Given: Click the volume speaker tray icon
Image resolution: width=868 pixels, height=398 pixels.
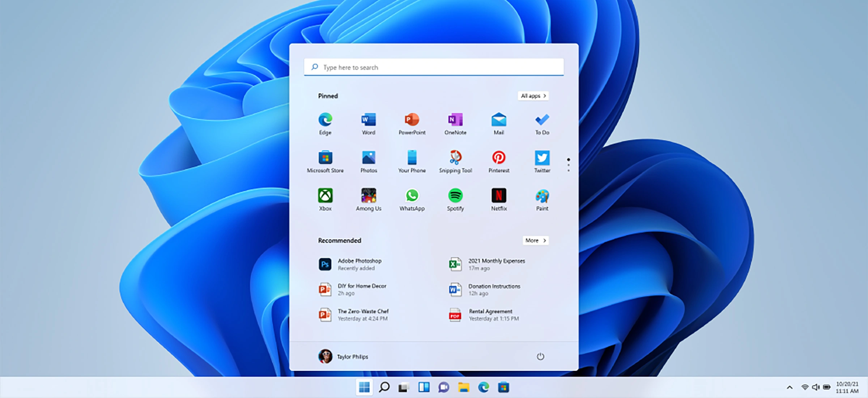Looking at the screenshot, I should 816,387.
